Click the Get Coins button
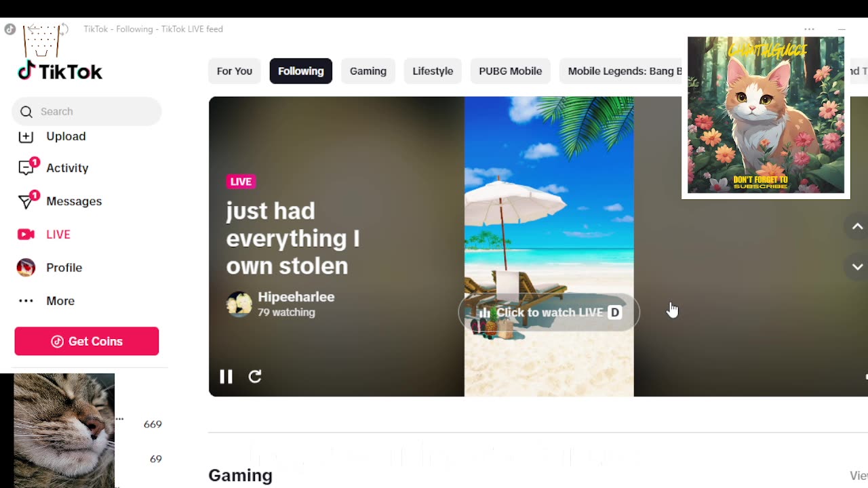The image size is (868, 488). (87, 341)
